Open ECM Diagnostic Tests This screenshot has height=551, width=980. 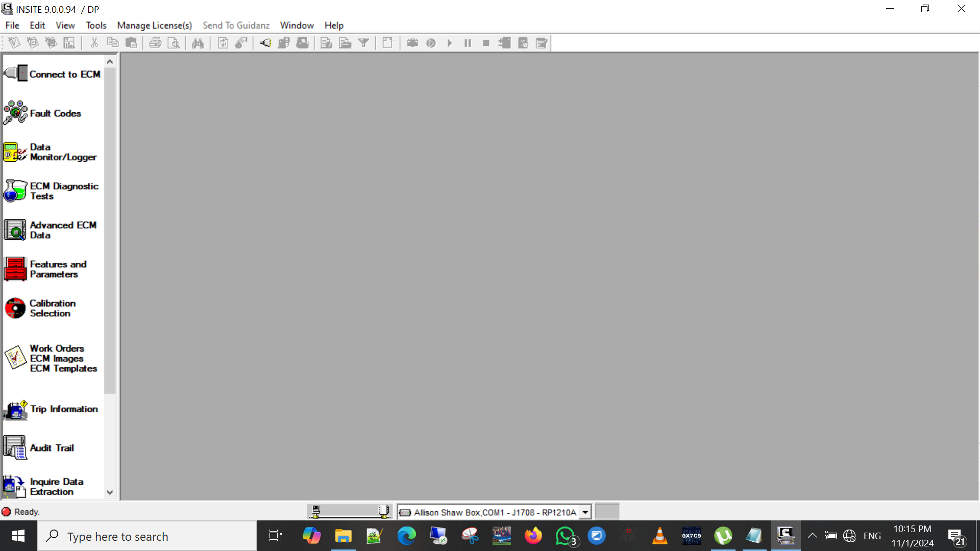pos(51,191)
